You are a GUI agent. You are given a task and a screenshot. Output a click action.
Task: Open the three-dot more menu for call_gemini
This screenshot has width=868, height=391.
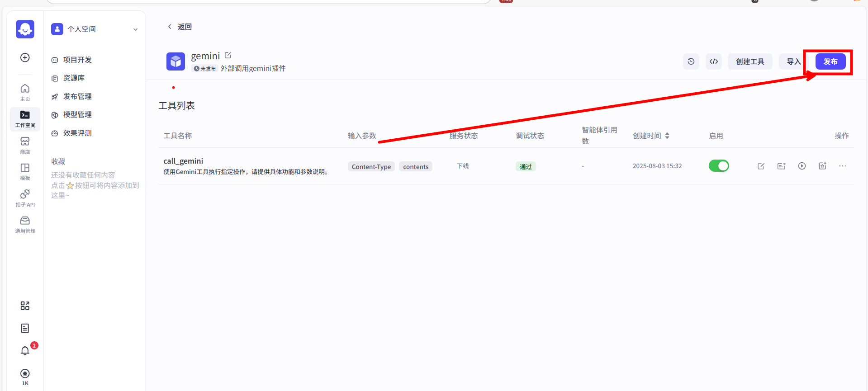842,166
